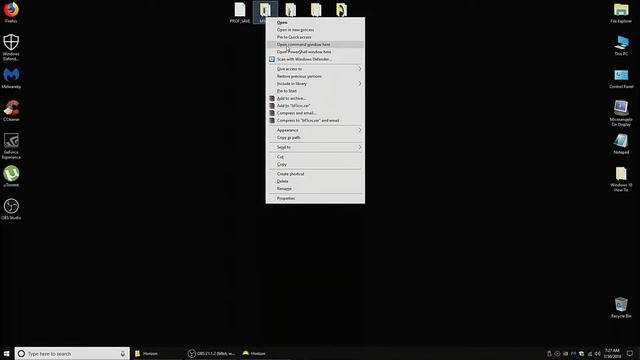Select Copy as path
The width and height of the screenshot is (640, 360).
pos(315,138)
